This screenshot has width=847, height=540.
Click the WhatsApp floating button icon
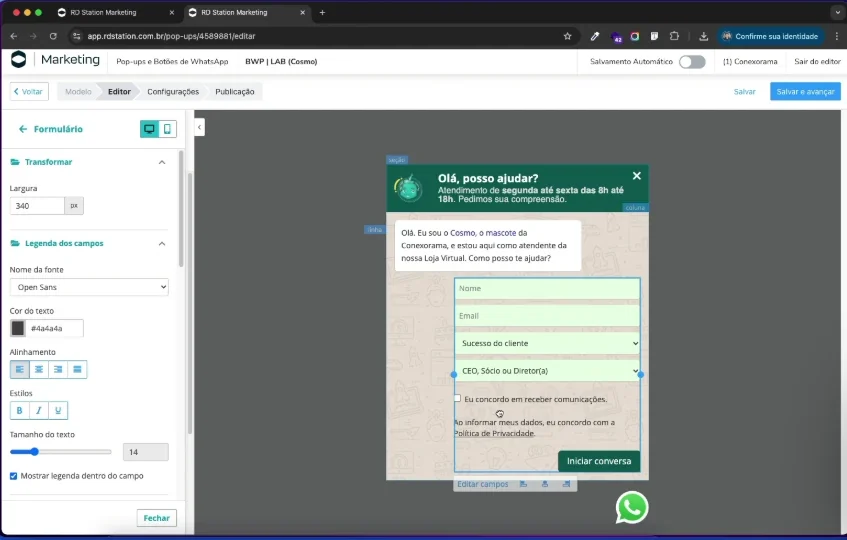tap(631, 508)
